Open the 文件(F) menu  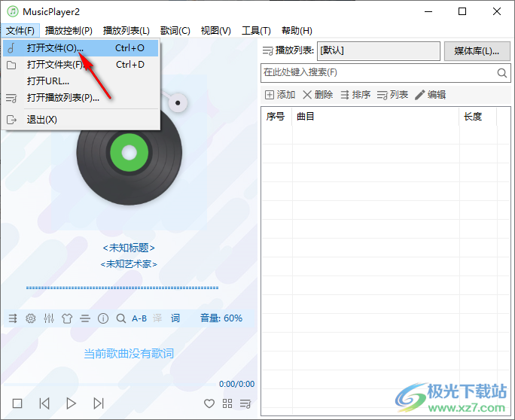click(20, 31)
